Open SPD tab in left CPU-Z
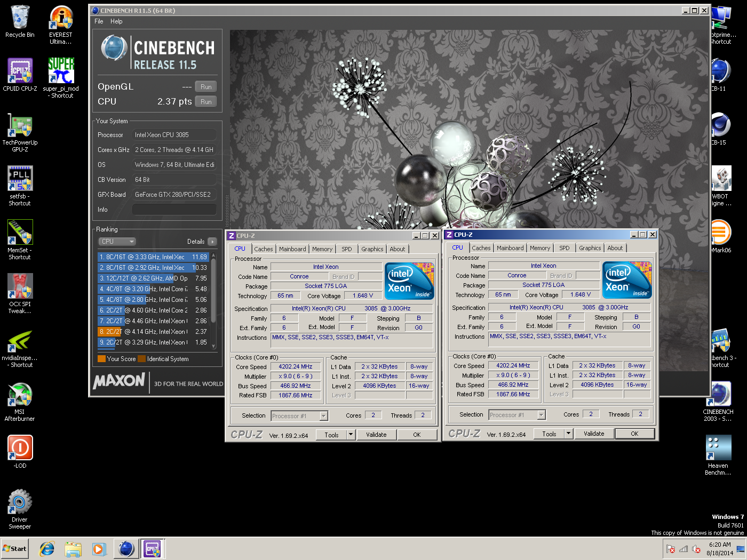Viewport: 747px width, 560px height. 347,249
